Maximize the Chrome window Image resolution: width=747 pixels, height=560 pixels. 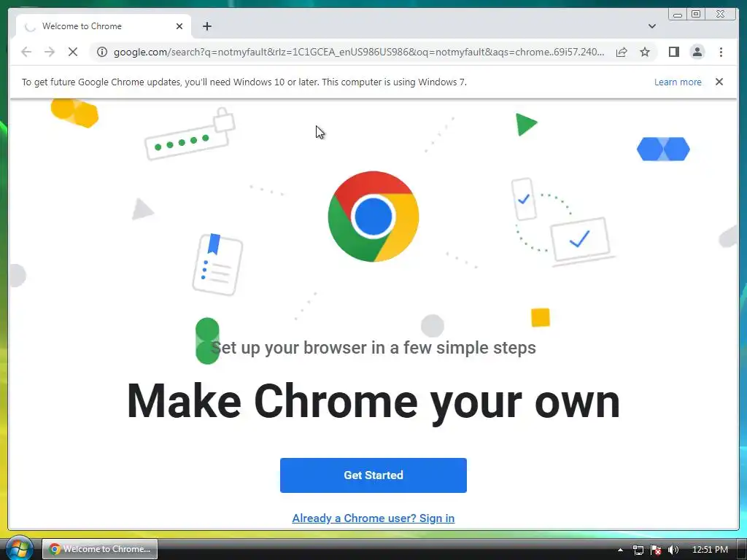695,15
